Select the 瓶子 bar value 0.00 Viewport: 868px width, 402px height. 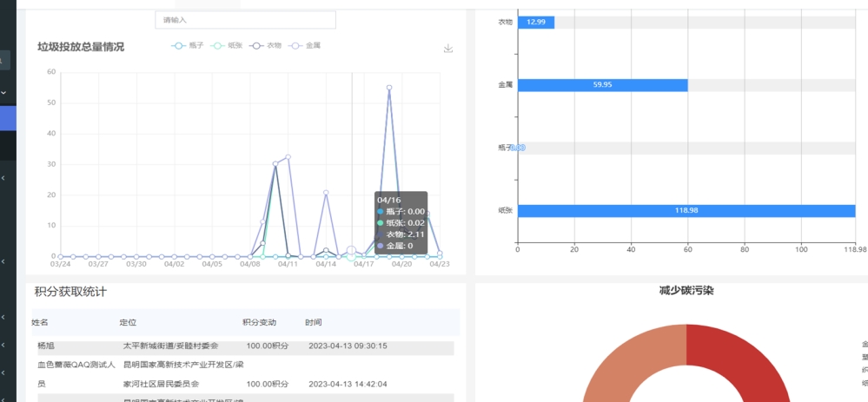click(x=518, y=148)
